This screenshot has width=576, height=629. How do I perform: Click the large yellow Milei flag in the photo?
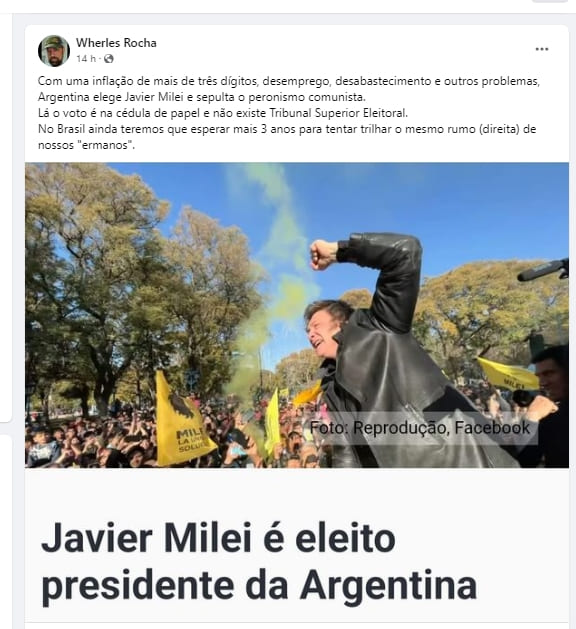182,419
